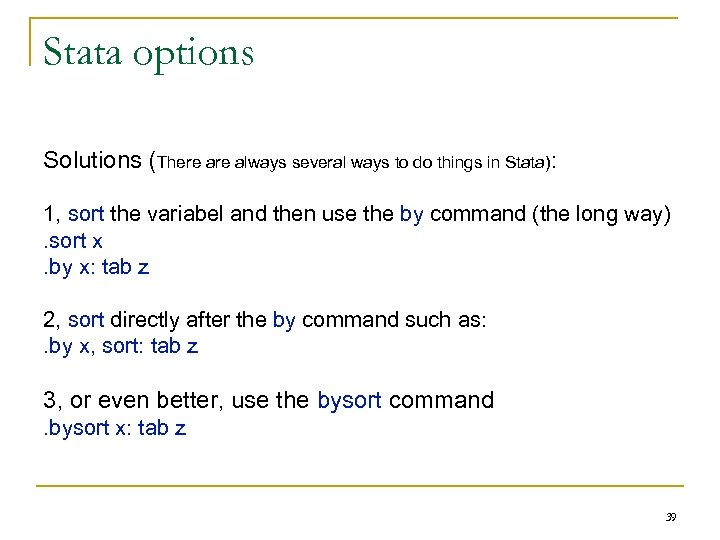Viewport: 720px width, 540px height.
Task: Click blue "by" in step 1 line
Action: (411, 215)
